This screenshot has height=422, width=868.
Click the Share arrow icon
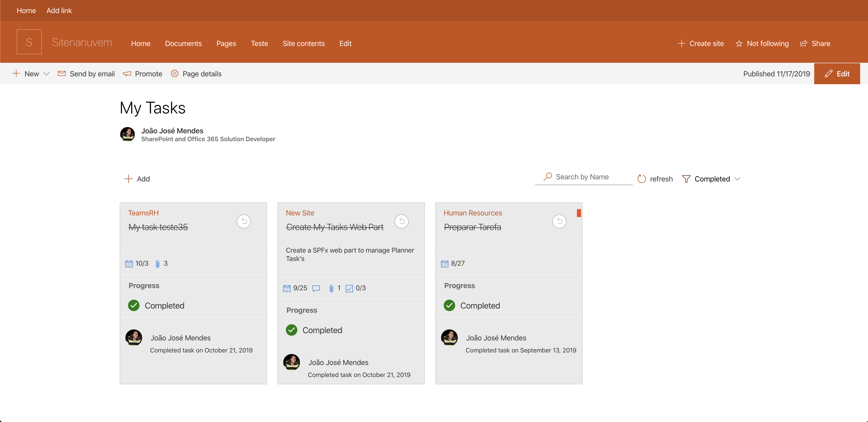[x=804, y=43]
